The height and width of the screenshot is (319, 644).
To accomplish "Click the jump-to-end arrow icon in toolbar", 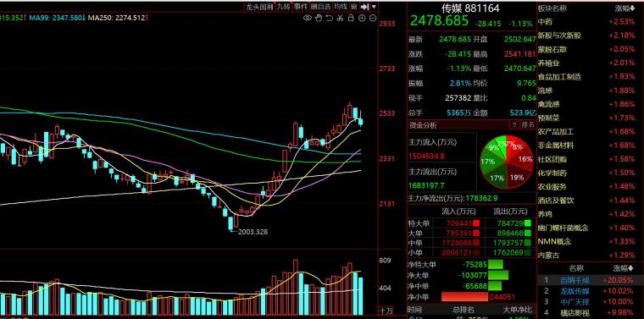I will coord(364,7).
